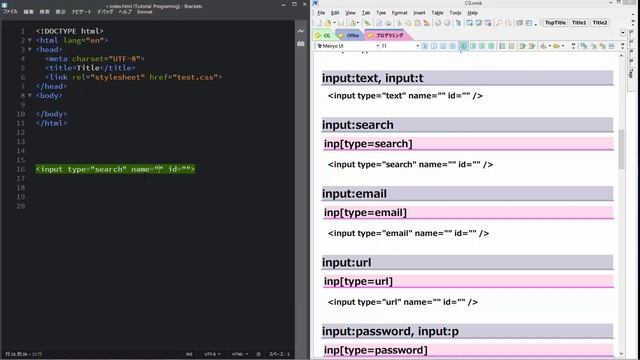The height and width of the screenshot is (360, 640).
Task: Click green pencil edit icon in toolbar
Action: click(367, 23)
